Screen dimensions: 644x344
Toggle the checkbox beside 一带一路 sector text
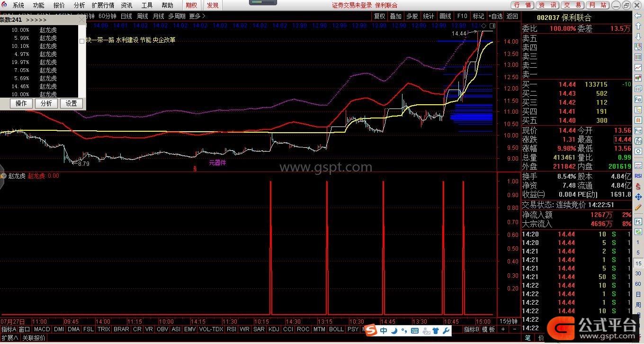(x=82, y=41)
